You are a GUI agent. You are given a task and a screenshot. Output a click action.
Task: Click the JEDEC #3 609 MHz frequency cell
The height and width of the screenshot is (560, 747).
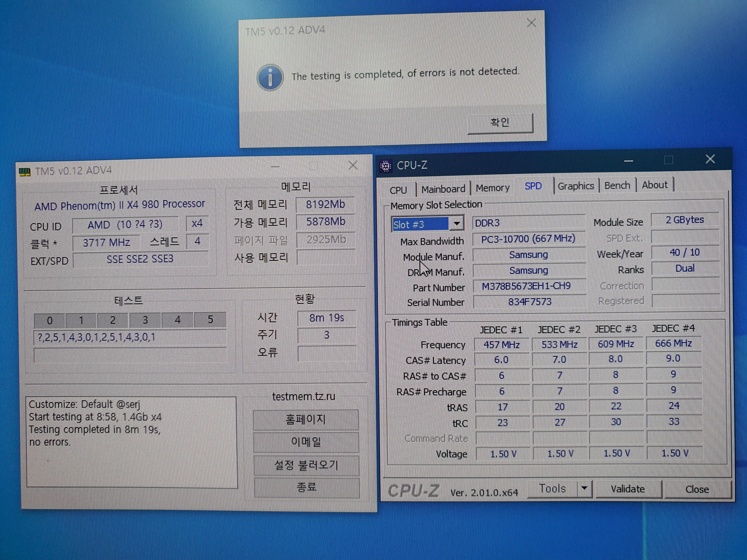616,344
